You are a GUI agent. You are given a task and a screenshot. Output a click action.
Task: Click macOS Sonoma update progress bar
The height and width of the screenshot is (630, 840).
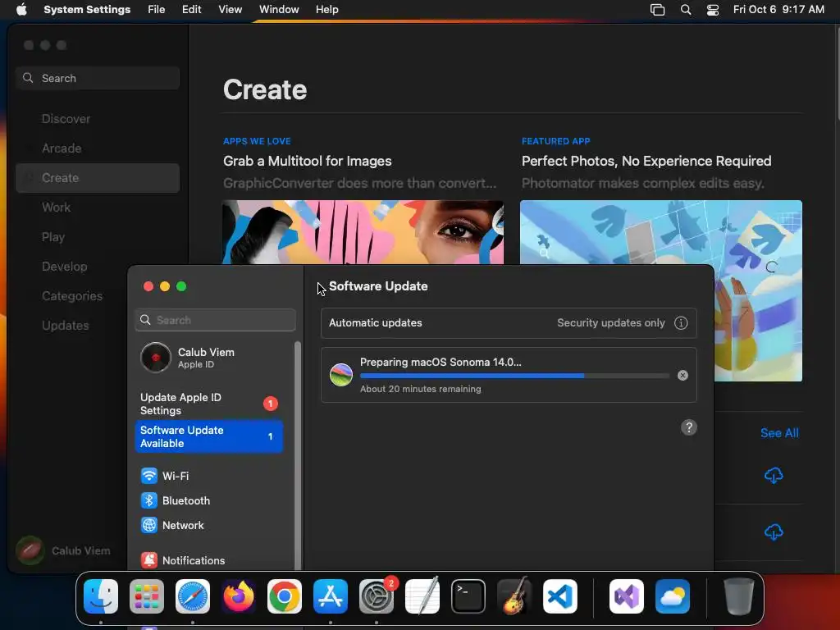pos(514,376)
